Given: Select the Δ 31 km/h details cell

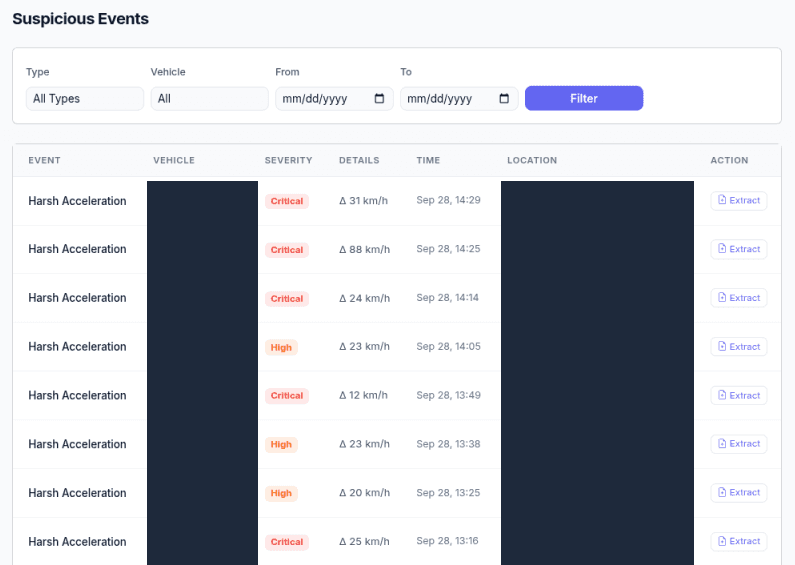Looking at the screenshot, I should pyautogui.click(x=364, y=201).
